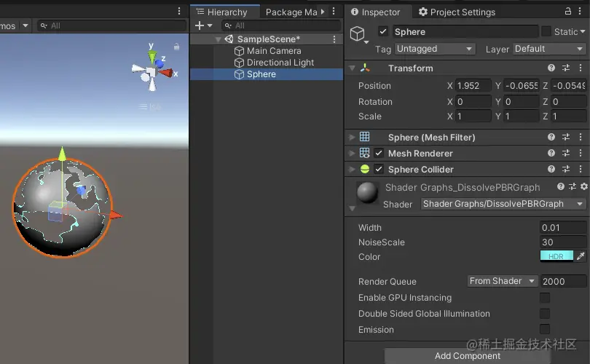Click the Position Y value field
The image size is (590, 364).
521,86
